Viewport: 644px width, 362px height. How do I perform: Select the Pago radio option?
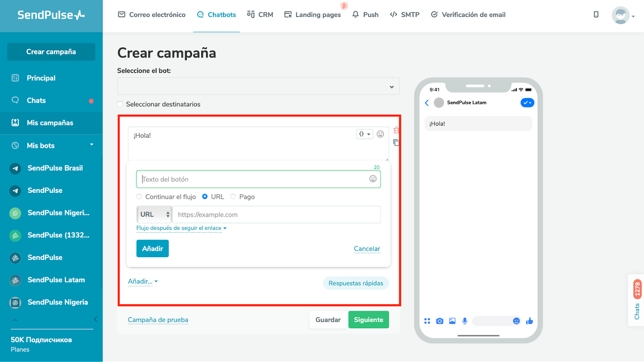click(233, 197)
